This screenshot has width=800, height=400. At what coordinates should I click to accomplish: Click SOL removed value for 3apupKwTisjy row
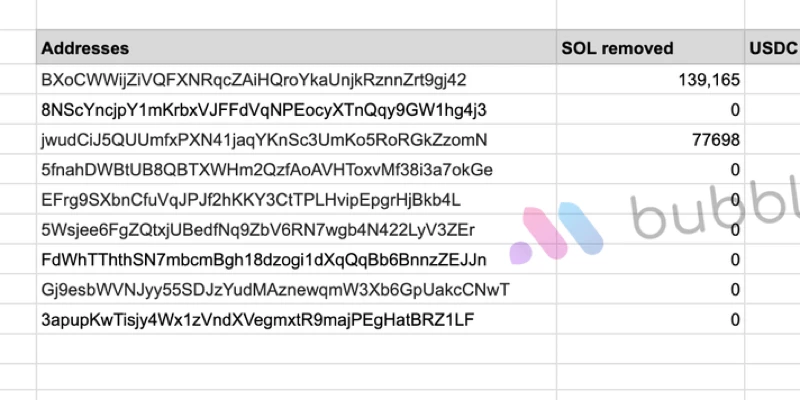pyautogui.click(x=650, y=319)
